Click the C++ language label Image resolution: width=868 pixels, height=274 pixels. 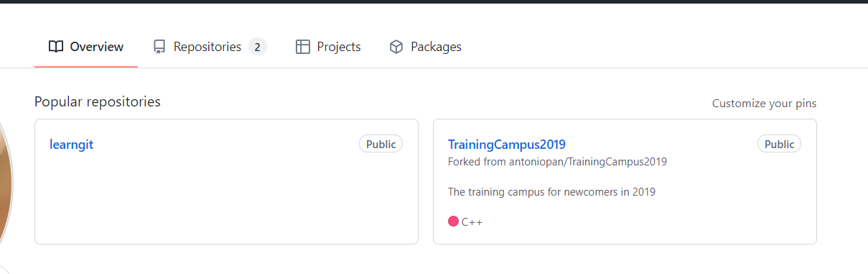pos(472,222)
